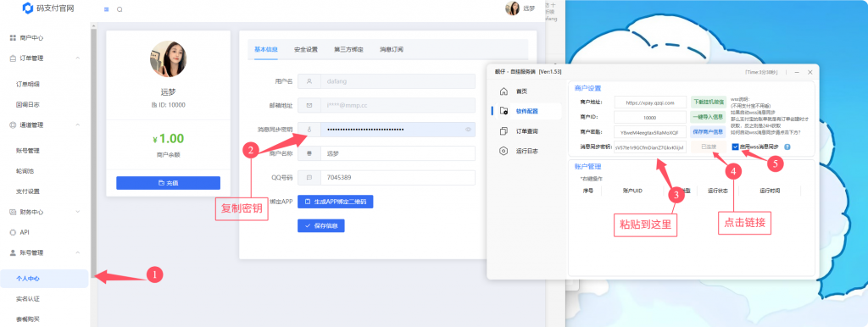The width and height of the screenshot is (868, 327).
Task: Switch to the 第三方绑定 tab
Action: (348, 49)
